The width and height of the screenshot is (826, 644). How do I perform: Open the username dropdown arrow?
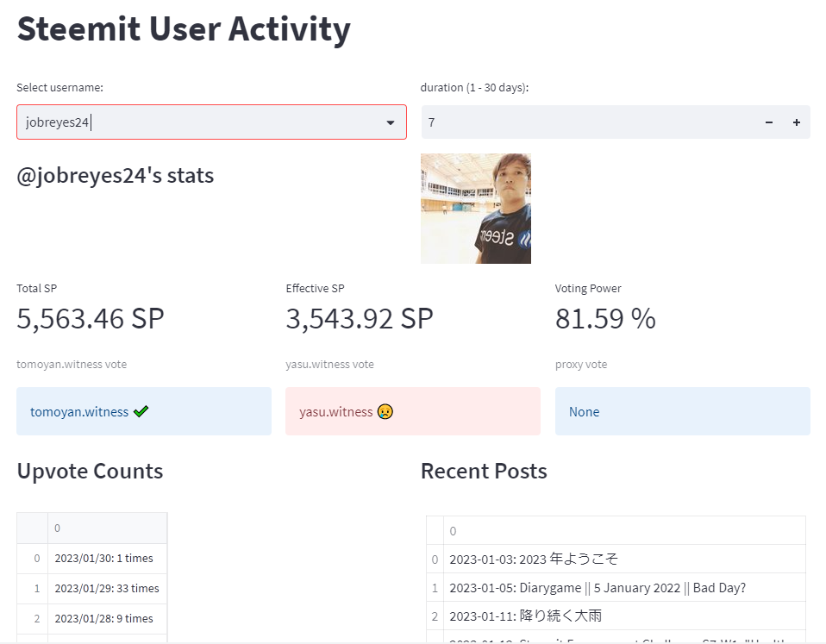tap(390, 123)
